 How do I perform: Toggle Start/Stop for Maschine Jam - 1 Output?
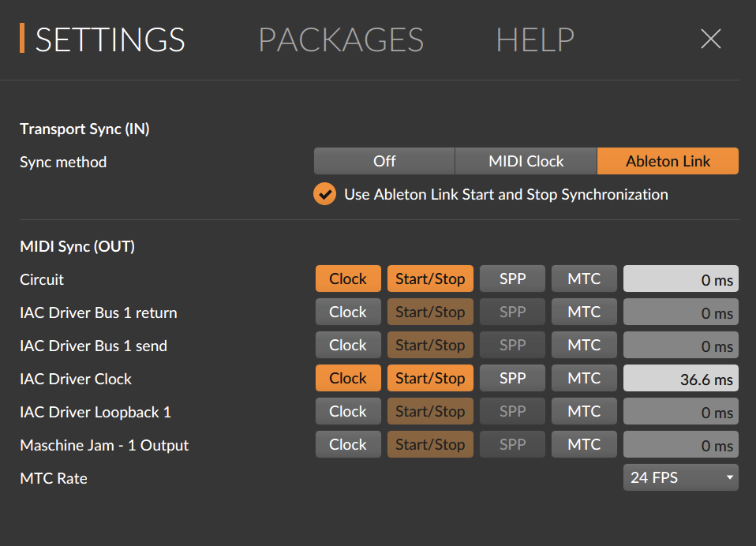coord(430,444)
